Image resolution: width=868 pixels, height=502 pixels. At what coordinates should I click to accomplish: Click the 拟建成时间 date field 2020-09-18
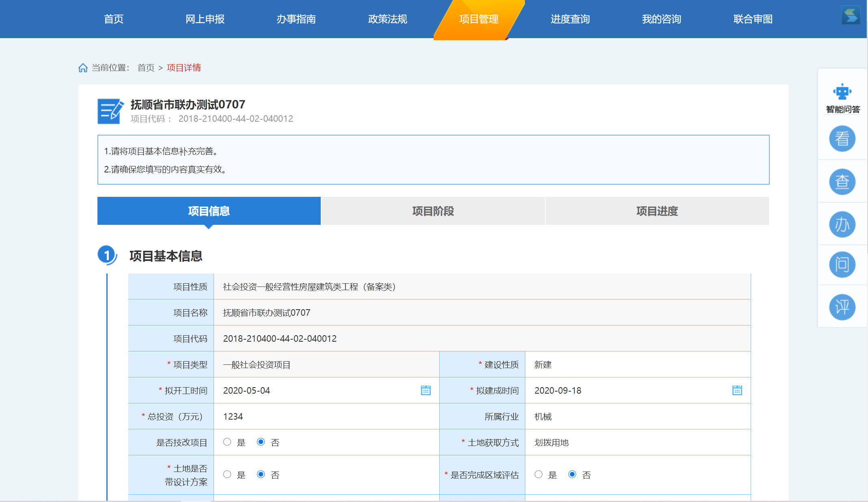pos(638,390)
